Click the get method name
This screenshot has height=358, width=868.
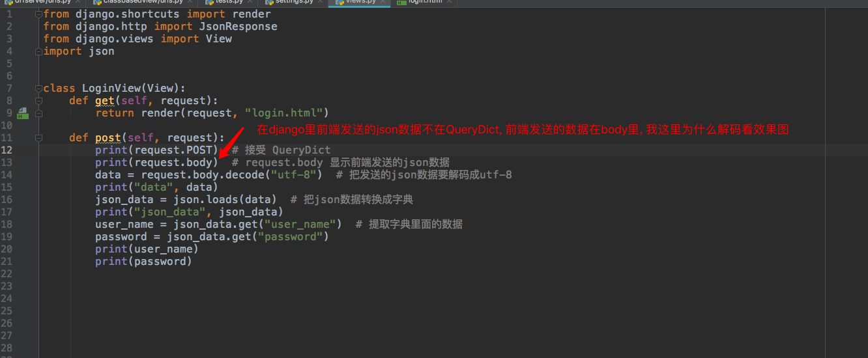point(105,100)
